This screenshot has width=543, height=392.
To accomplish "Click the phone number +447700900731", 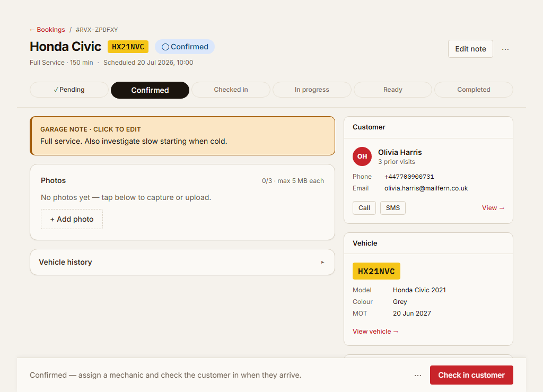I will click(409, 177).
